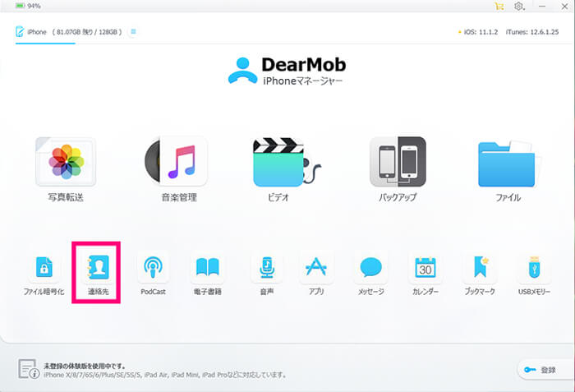Click the 登録 register button
The image size is (575, 392).
coord(540,370)
